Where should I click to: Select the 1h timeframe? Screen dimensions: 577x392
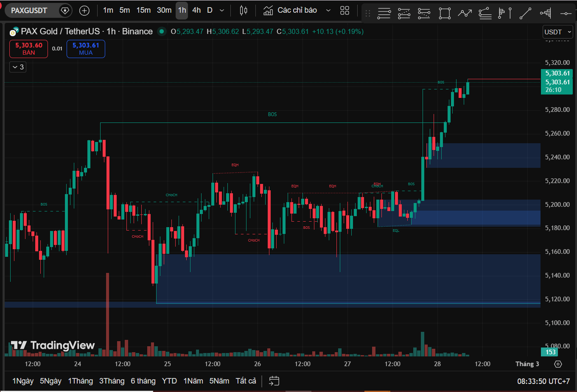coord(182,10)
